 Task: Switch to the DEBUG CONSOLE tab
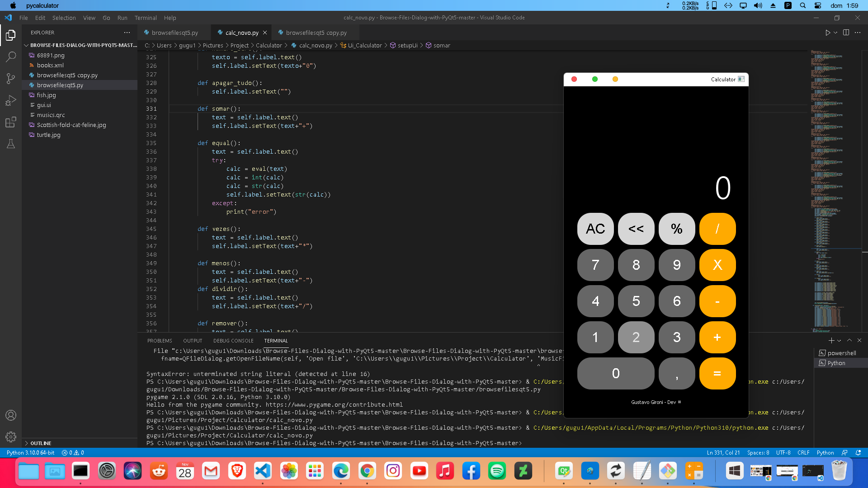[x=233, y=340]
